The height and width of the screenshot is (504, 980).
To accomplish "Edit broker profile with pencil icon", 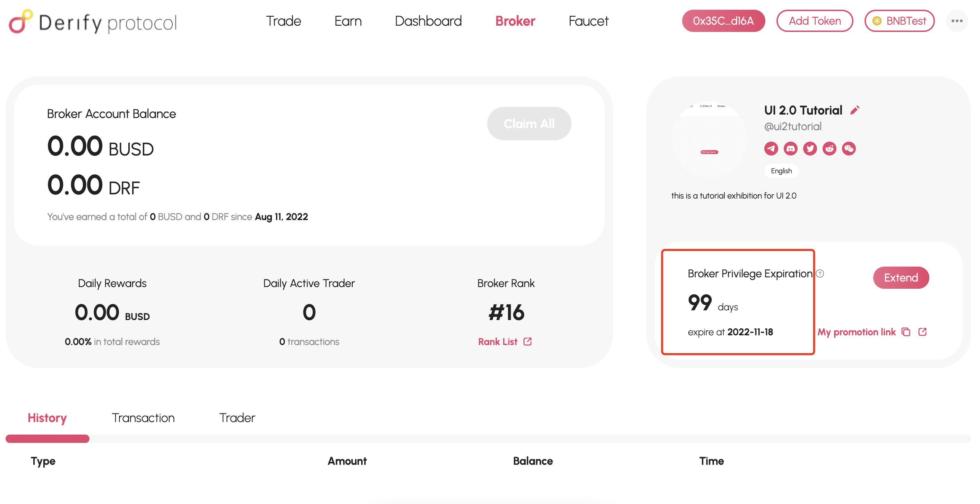I will click(x=854, y=110).
